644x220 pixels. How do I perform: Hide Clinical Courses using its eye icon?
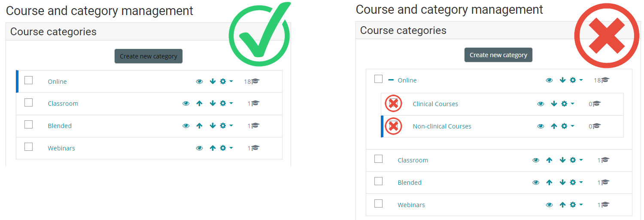541,104
